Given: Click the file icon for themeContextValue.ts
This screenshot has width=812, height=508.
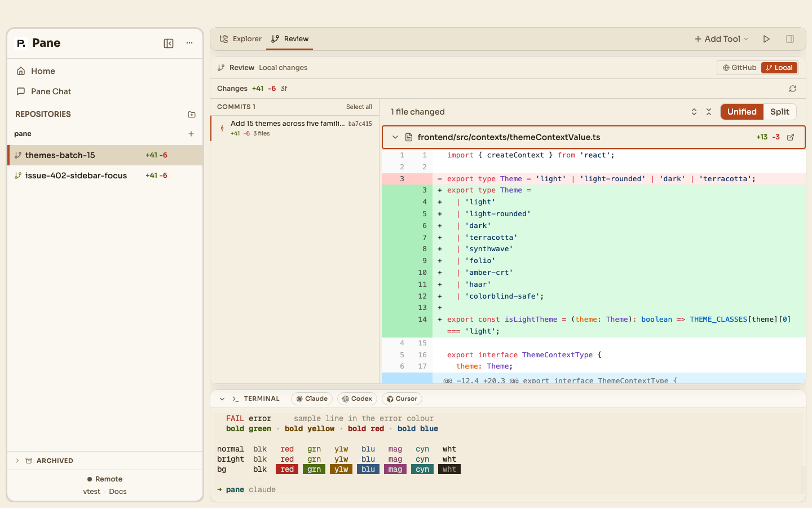Looking at the screenshot, I should [x=409, y=137].
